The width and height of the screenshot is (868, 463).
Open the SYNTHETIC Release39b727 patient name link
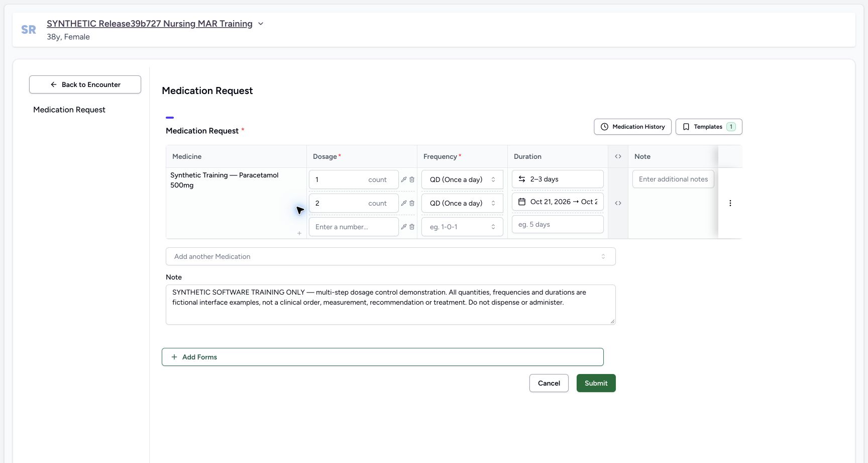coord(150,24)
